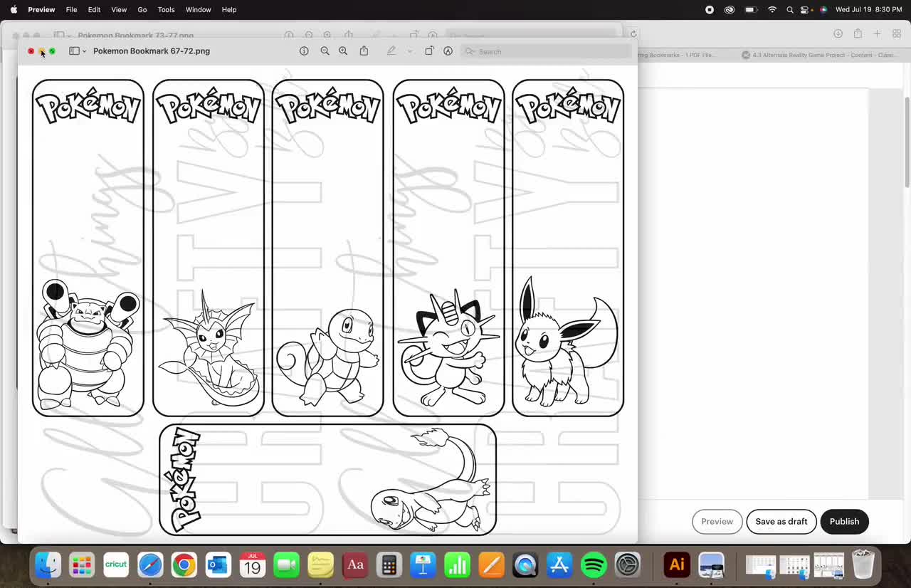The height and width of the screenshot is (588, 911).
Task: Open a new tab with the browser plus icon
Action: (x=877, y=33)
